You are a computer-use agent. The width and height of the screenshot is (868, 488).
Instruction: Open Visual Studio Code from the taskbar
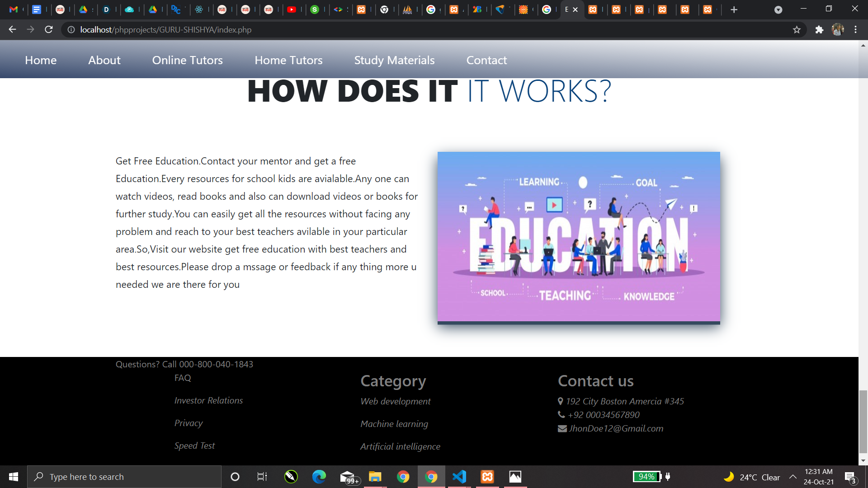pyautogui.click(x=459, y=477)
